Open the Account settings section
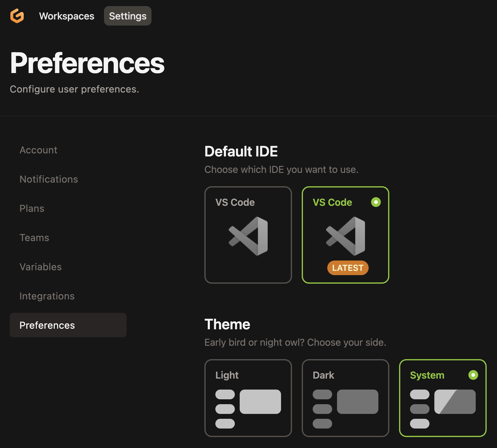The width and height of the screenshot is (497, 448). [38, 150]
